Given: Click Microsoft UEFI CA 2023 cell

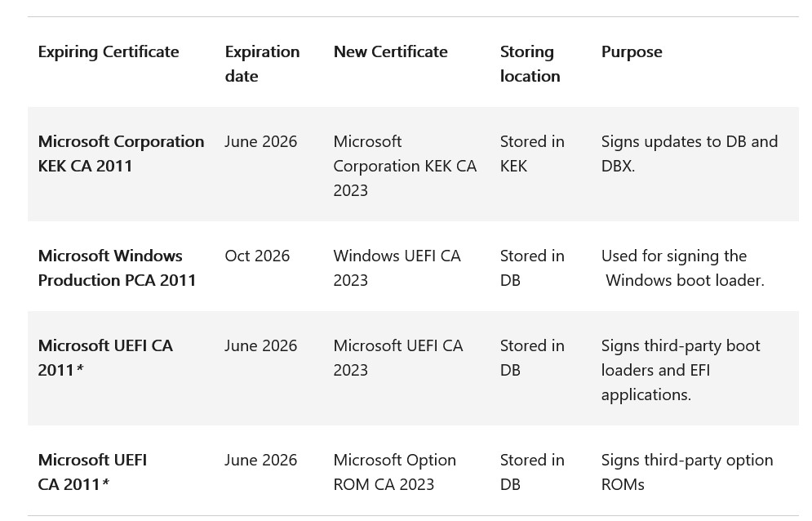Looking at the screenshot, I should tap(397, 358).
